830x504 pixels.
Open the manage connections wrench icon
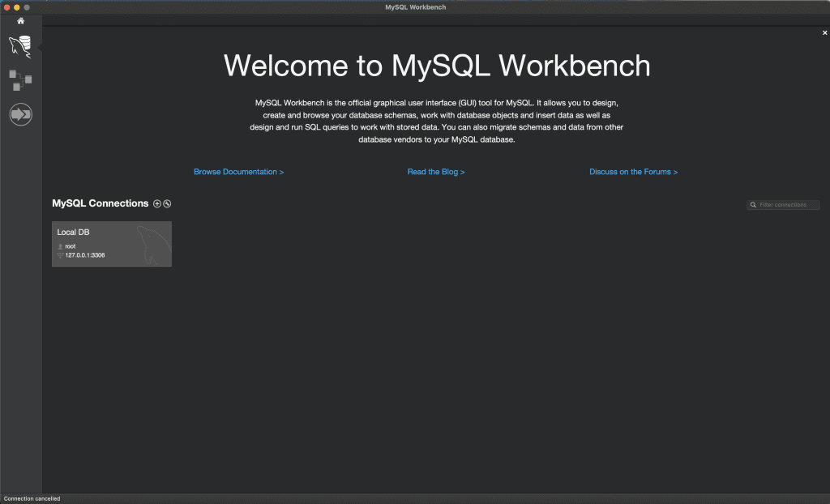[167, 204]
